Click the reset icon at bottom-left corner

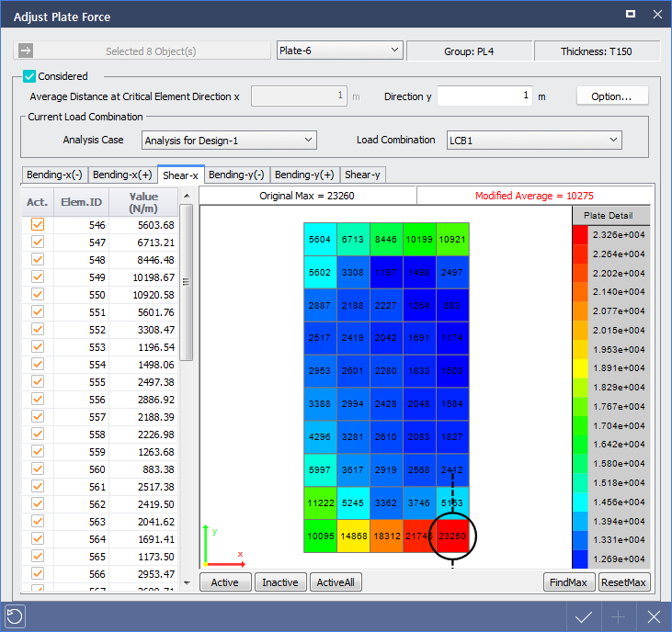pos(14,616)
